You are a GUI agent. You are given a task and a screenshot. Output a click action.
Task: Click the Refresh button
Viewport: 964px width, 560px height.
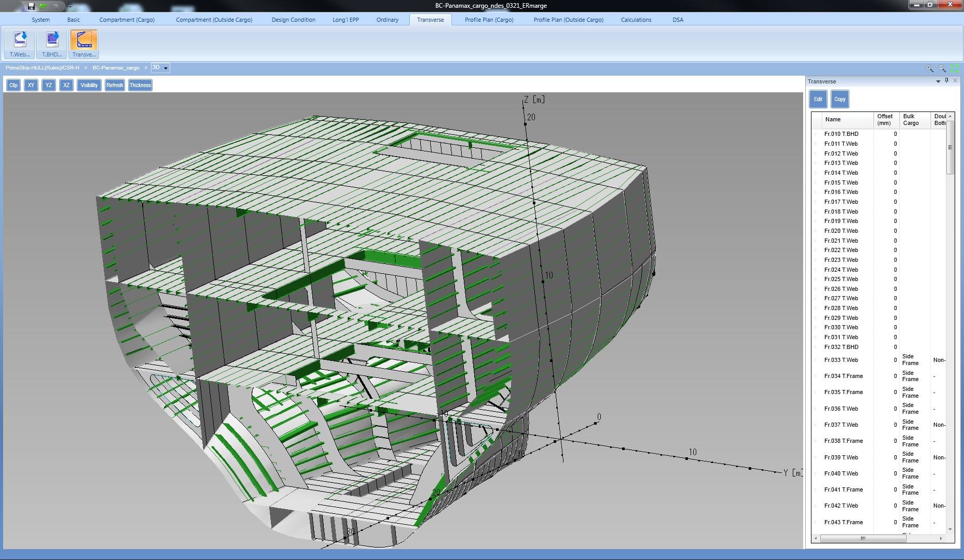pyautogui.click(x=115, y=85)
